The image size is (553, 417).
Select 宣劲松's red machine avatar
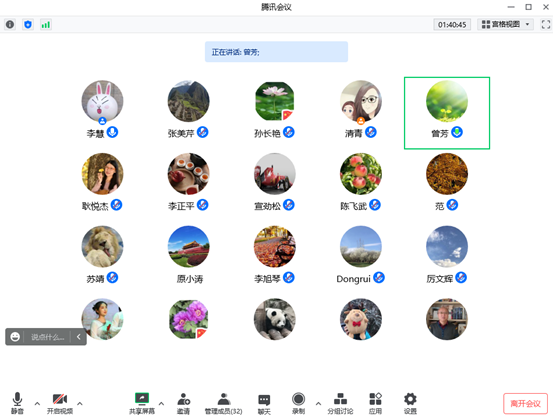point(275,174)
